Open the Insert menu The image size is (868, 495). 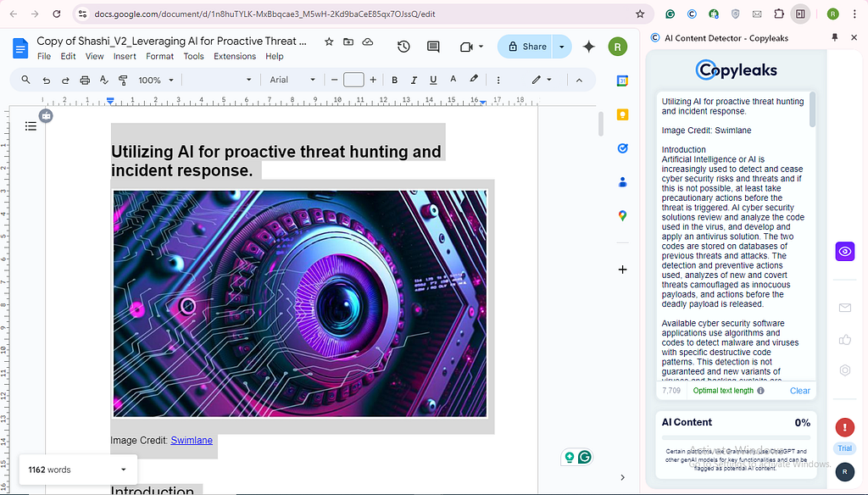click(x=125, y=57)
